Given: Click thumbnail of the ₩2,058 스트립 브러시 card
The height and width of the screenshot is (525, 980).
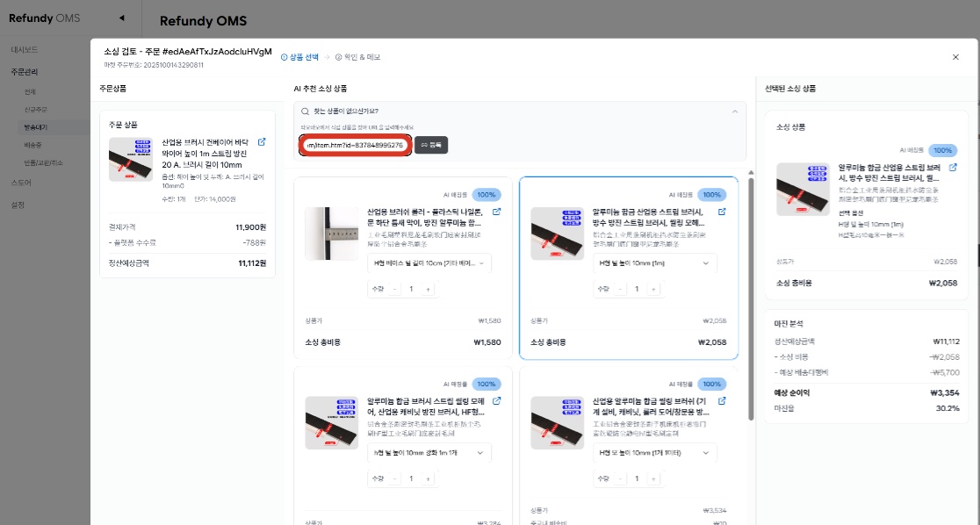Looking at the screenshot, I should [x=558, y=234].
